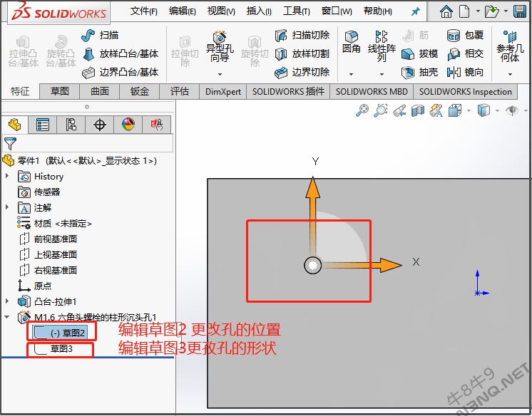Select the 放样切割 lofted cut tool
Screen dimensions: 532x416
pos(302,53)
